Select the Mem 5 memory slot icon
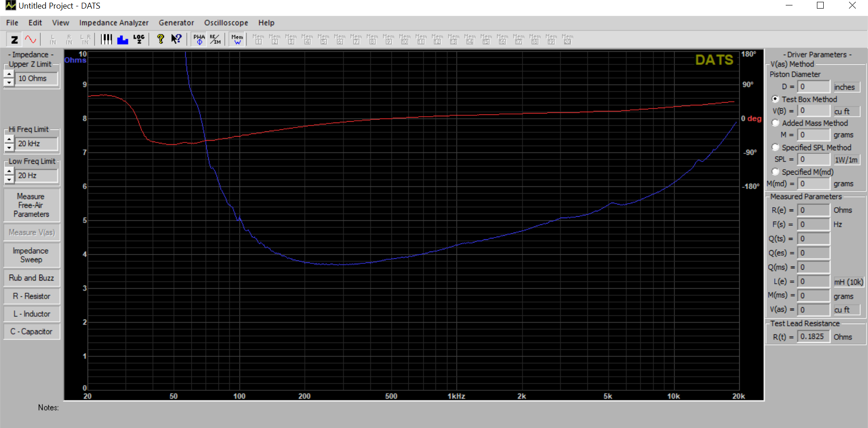 [324, 39]
